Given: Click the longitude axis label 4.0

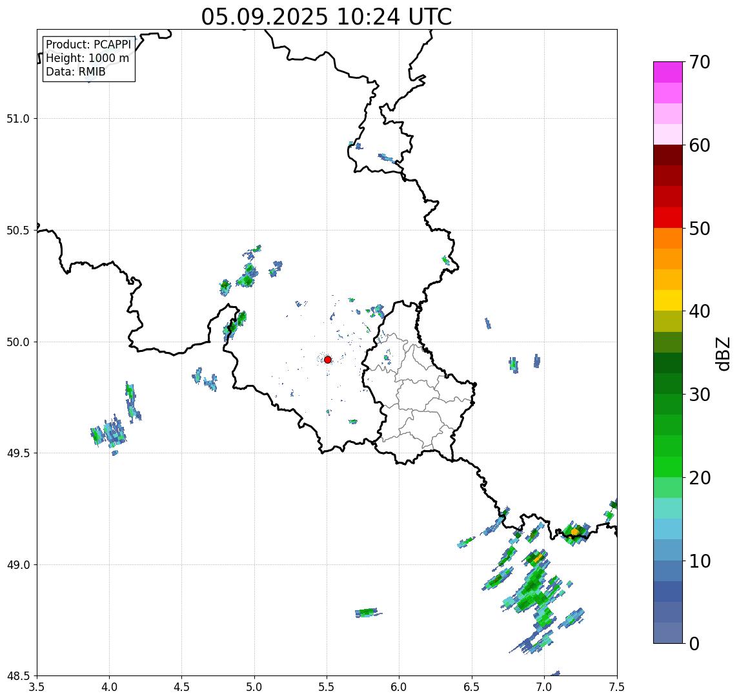Looking at the screenshot, I should coord(109,686).
